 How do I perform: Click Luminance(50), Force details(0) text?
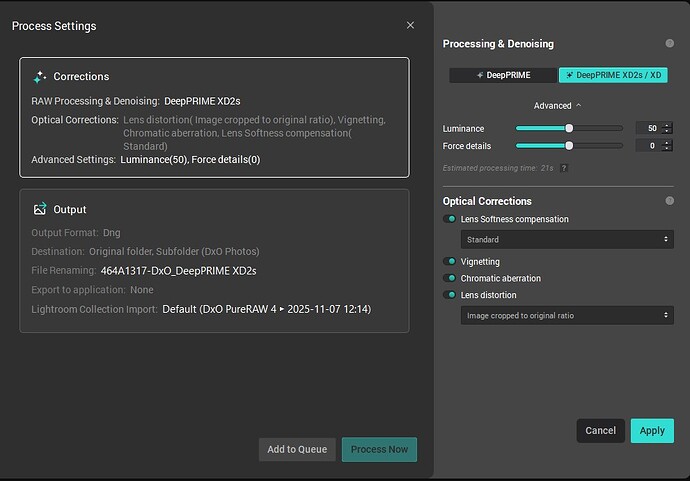point(190,159)
